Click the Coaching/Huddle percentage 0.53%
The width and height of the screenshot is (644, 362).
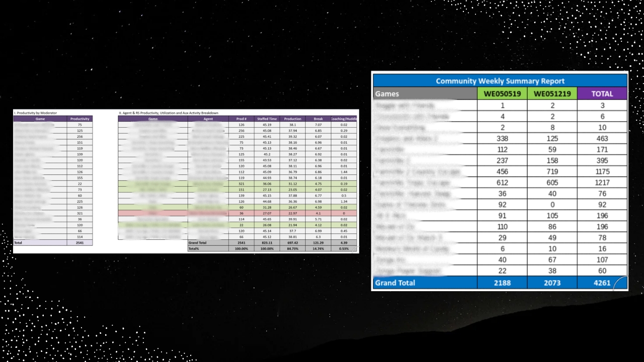click(x=344, y=248)
